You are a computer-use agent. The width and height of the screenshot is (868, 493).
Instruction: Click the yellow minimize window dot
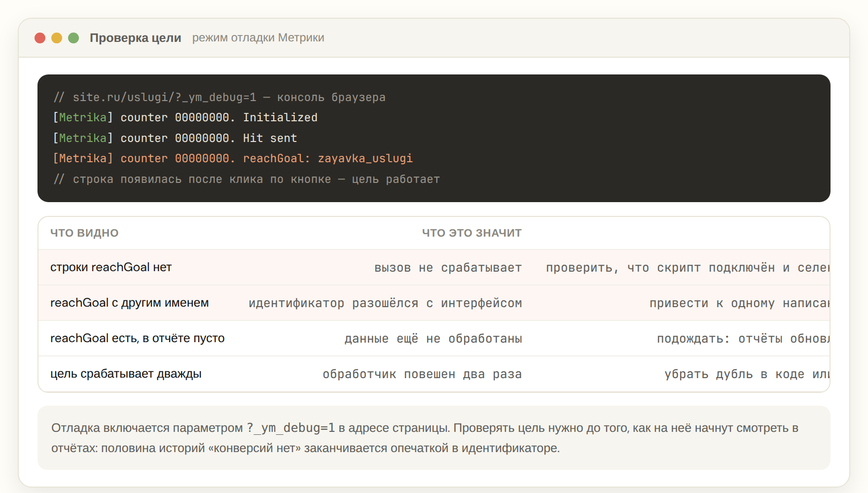57,38
